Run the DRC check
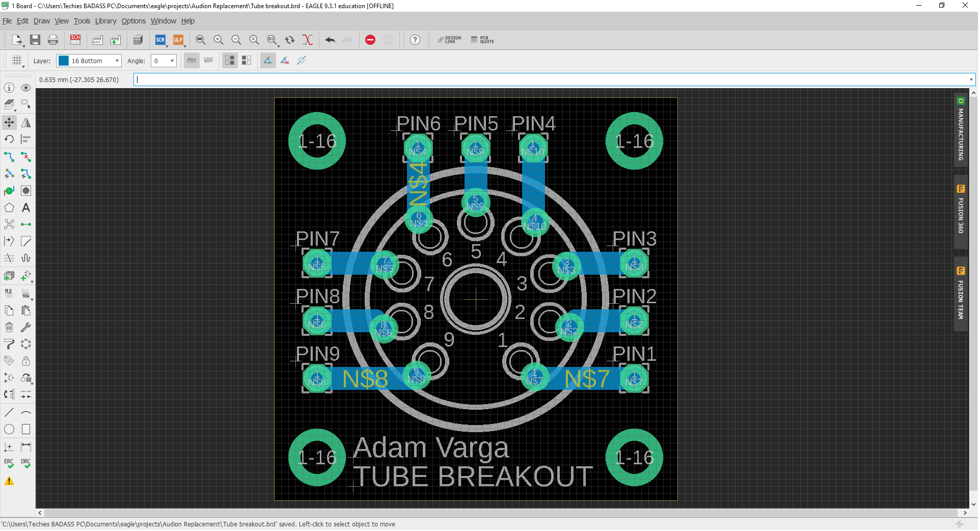 (x=26, y=463)
